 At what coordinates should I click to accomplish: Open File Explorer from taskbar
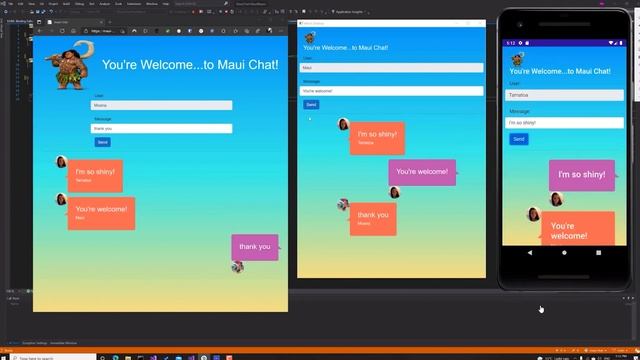click(x=128, y=358)
